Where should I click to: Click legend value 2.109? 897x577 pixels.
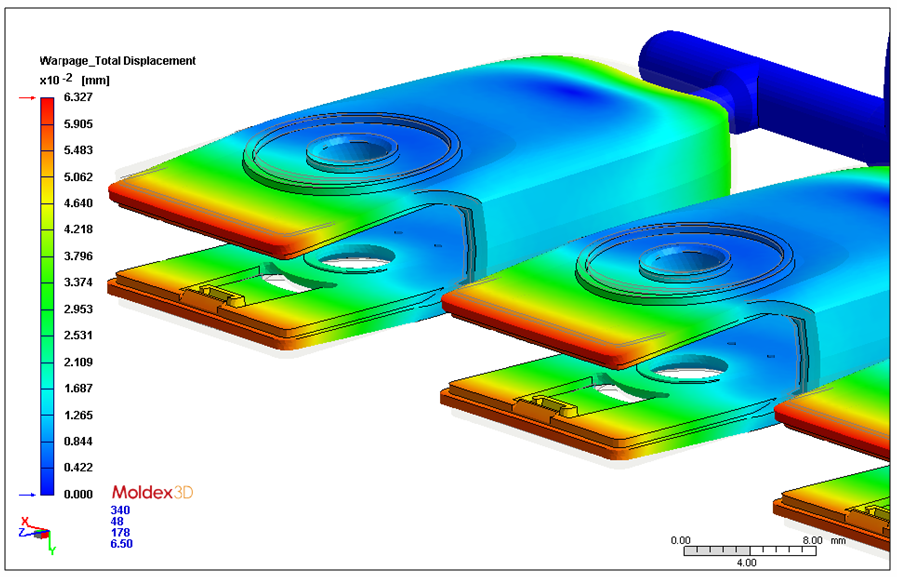pyautogui.click(x=78, y=362)
